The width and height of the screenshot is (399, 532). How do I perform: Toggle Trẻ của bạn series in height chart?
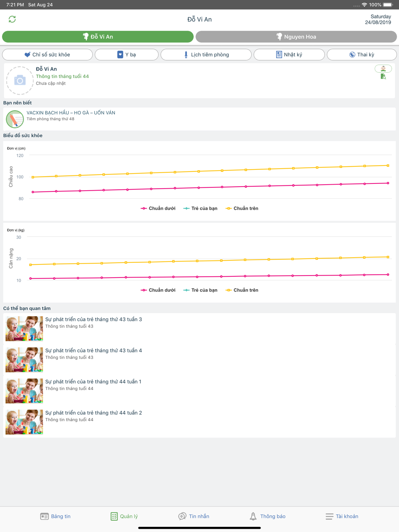pyautogui.click(x=200, y=209)
